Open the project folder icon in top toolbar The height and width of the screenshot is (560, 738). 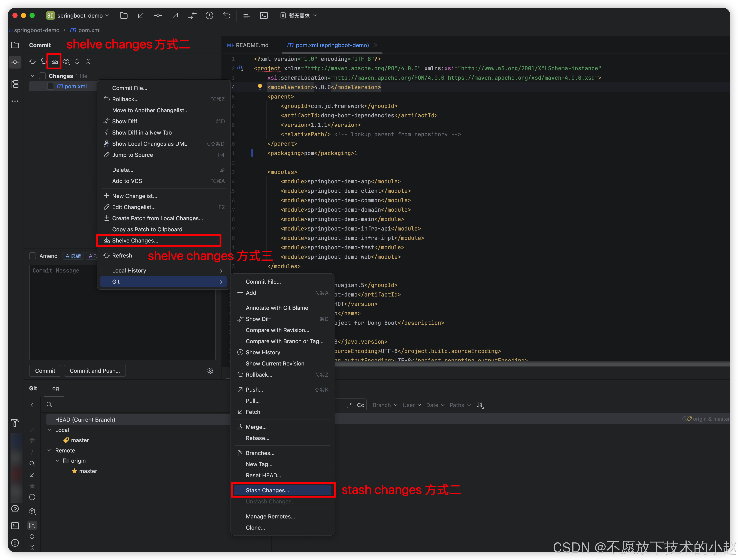124,15
